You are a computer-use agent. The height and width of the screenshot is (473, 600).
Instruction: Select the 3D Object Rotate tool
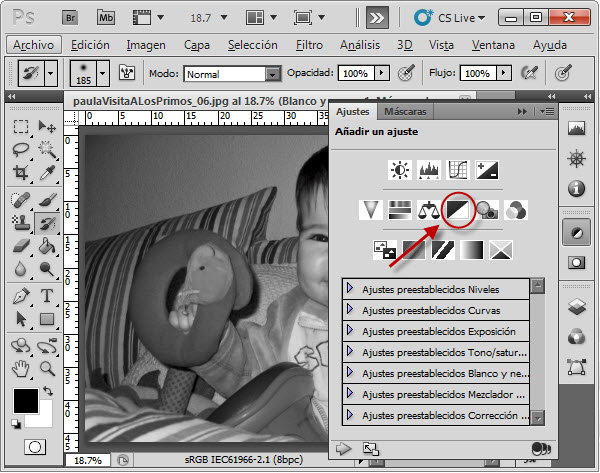[21, 346]
